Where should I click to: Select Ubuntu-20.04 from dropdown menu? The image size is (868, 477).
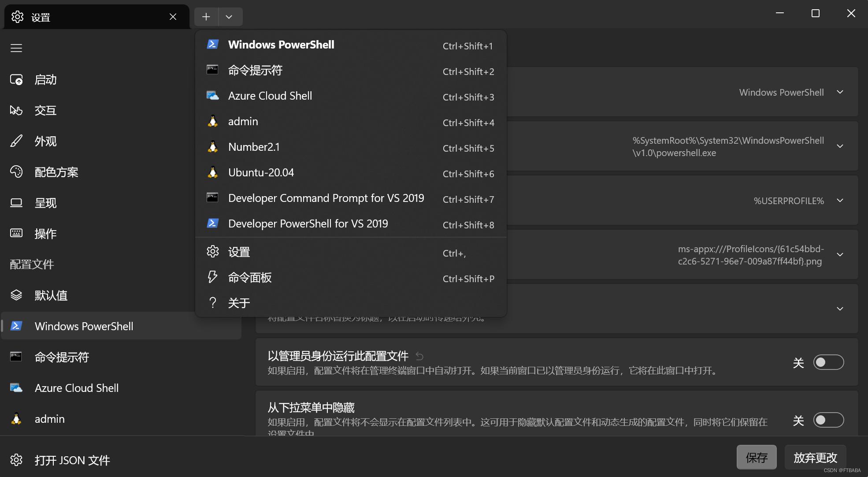(x=261, y=173)
